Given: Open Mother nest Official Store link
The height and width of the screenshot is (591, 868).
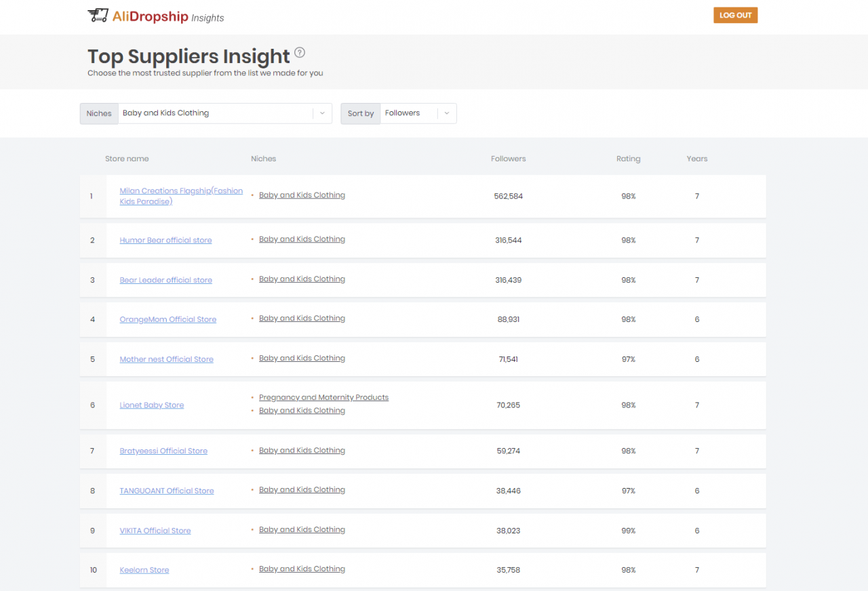Looking at the screenshot, I should click(x=166, y=359).
